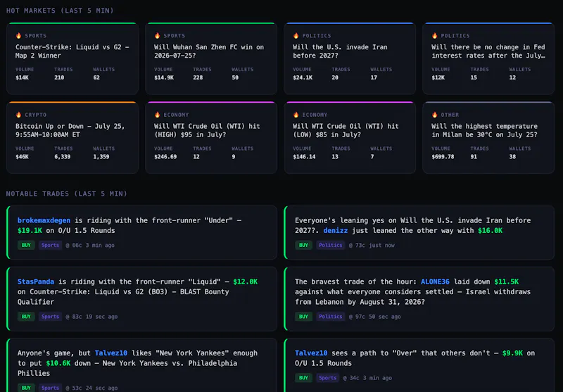Click Sports tag on StasPanda's trade

(x=50, y=317)
